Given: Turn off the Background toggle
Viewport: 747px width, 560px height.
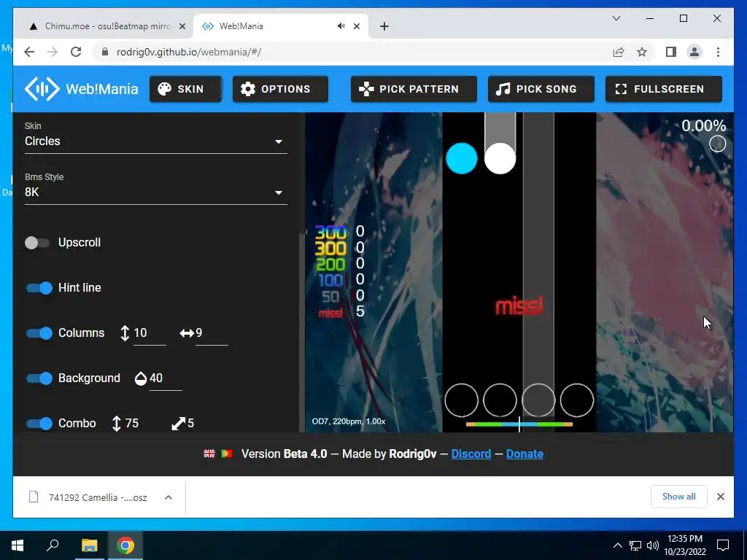Looking at the screenshot, I should pyautogui.click(x=39, y=378).
